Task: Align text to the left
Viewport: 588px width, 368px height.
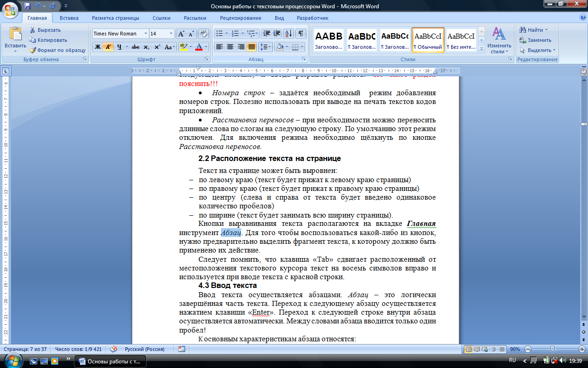Action: click(220, 47)
